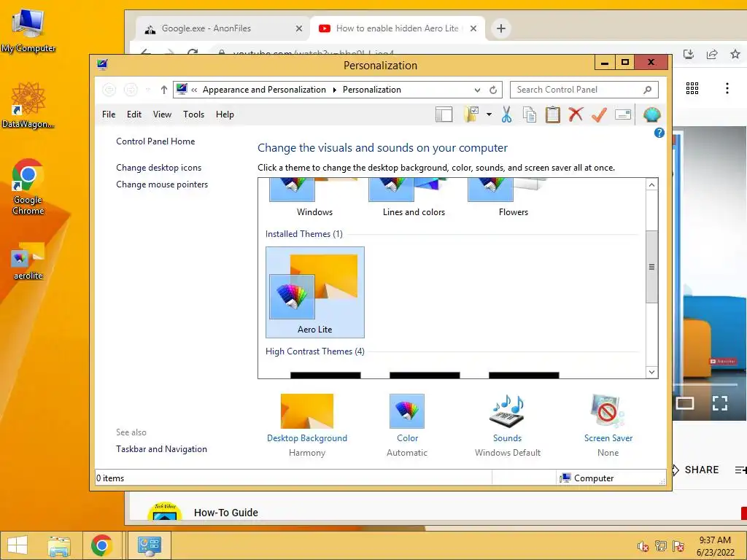The image size is (747, 560).
Task: Click the theme list scrollbar thumb
Action: [651, 267]
